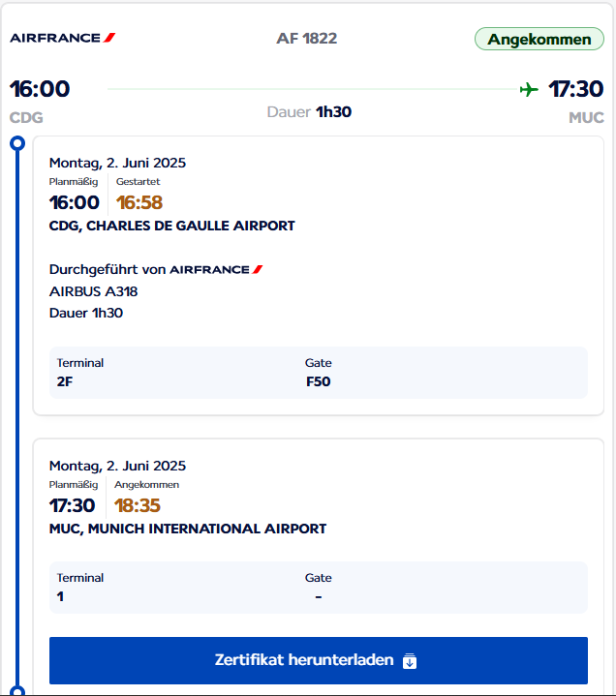Click the download icon on certificate button
The height and width of the screenshot is (696, 616).
click(410, 661)
